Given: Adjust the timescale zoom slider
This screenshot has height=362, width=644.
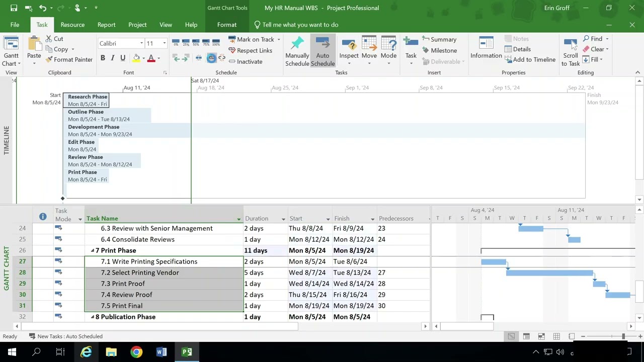Looking at the screenshot, I should 623,336.
